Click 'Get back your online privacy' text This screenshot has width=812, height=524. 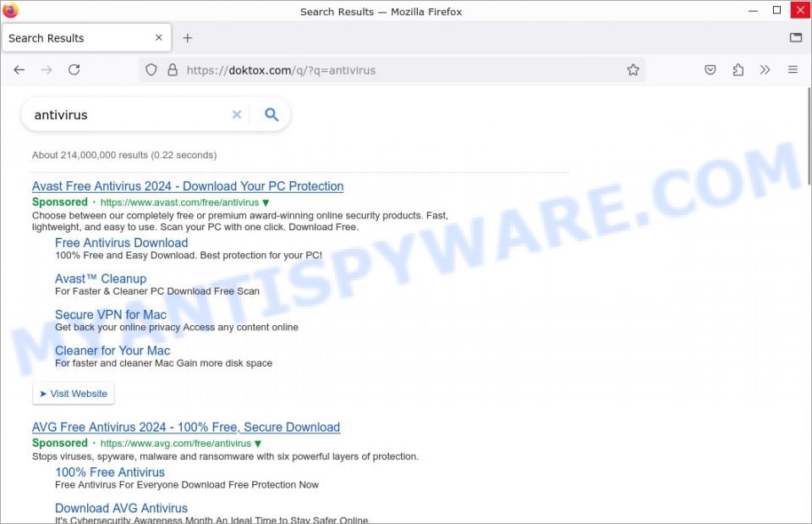point(177,327)
